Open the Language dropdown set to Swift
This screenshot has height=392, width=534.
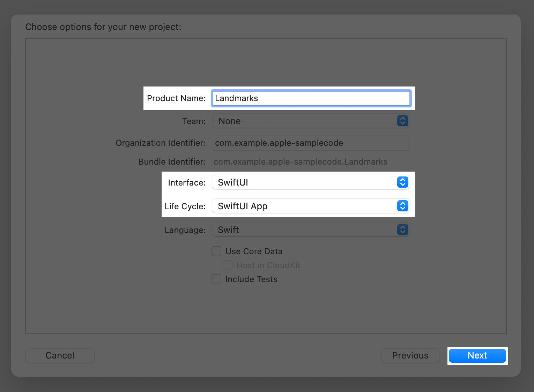[x=311, y=230]
